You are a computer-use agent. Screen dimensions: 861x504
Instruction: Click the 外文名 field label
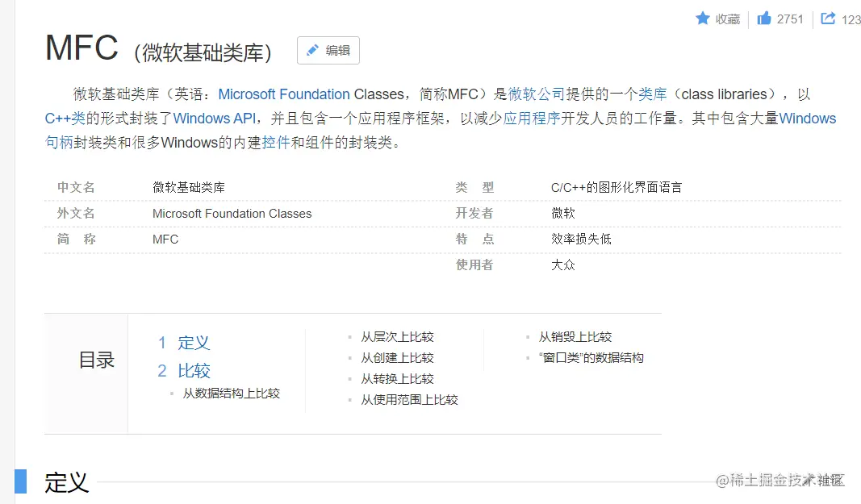point(76,213)
